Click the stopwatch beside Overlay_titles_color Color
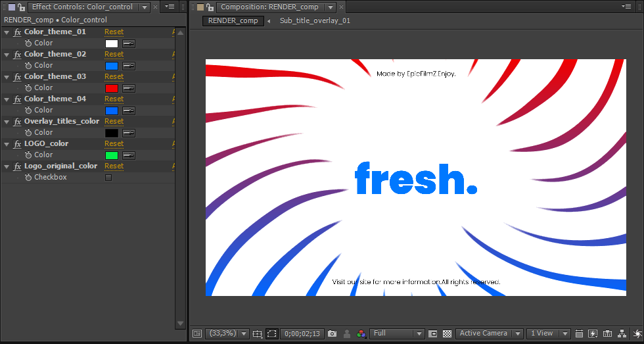Image resolution: width=644 pixels, height=344 pixels. [x=28, y=133]
